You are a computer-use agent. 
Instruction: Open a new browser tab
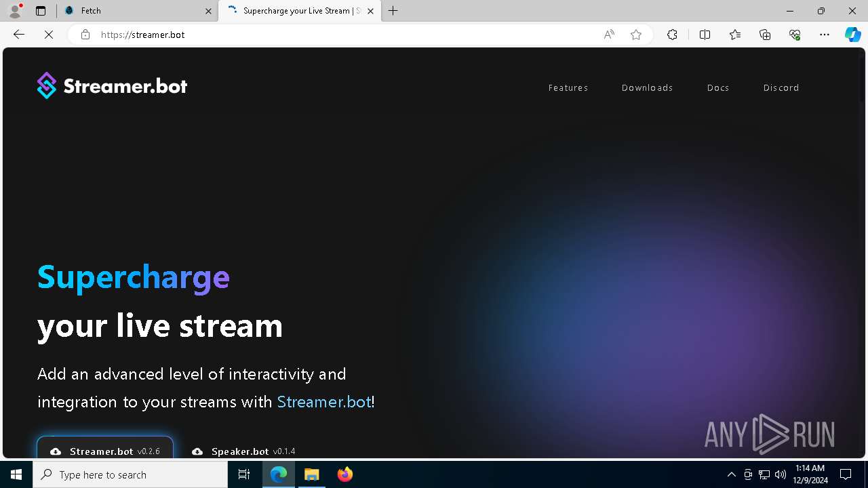[x=393, y=11]
